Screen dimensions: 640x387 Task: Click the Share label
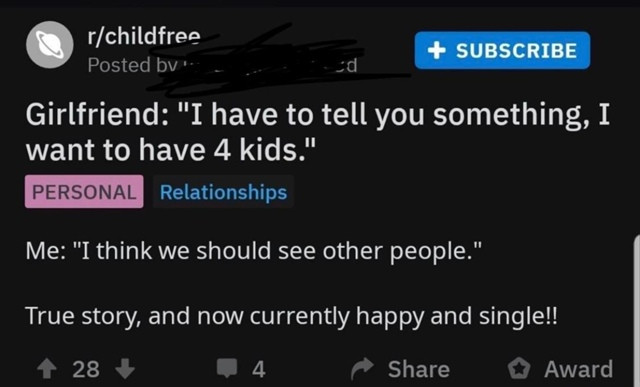click(x=419, y=369)
